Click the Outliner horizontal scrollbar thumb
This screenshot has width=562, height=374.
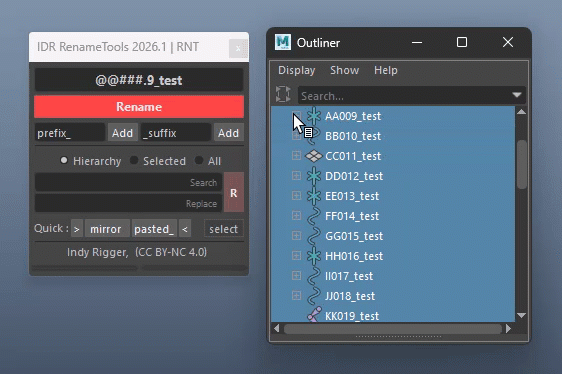tap(392, 328)
